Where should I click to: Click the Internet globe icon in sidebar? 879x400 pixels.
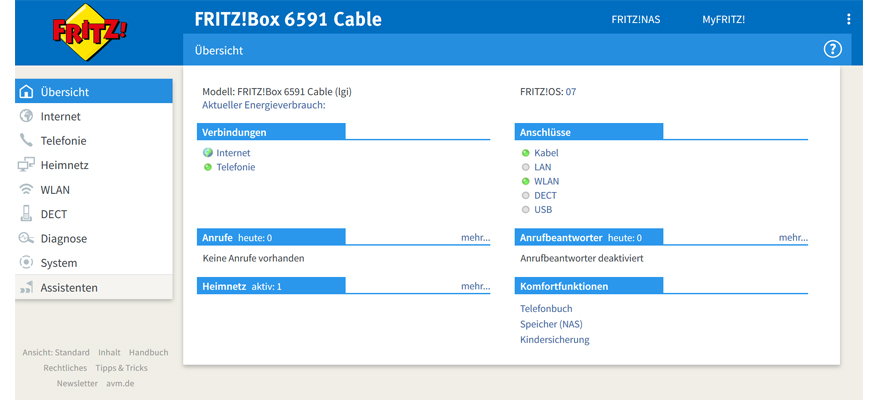[27, 116]
